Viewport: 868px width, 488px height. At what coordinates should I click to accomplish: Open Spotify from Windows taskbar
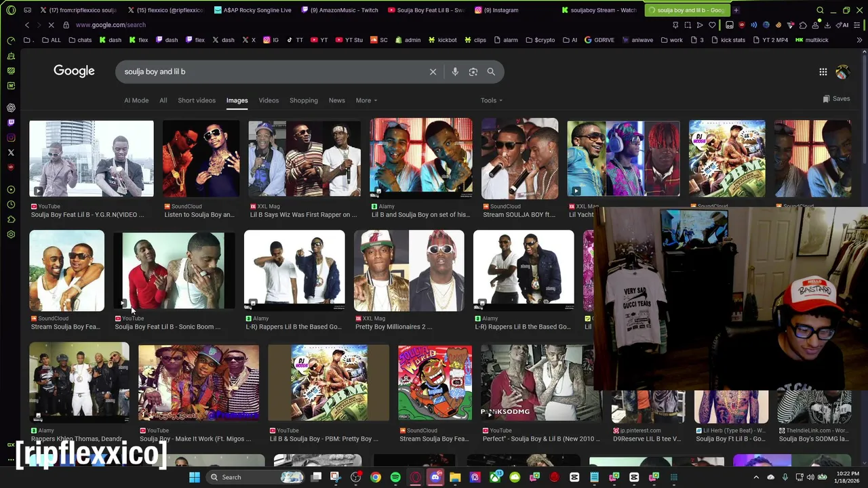[395, 477]
